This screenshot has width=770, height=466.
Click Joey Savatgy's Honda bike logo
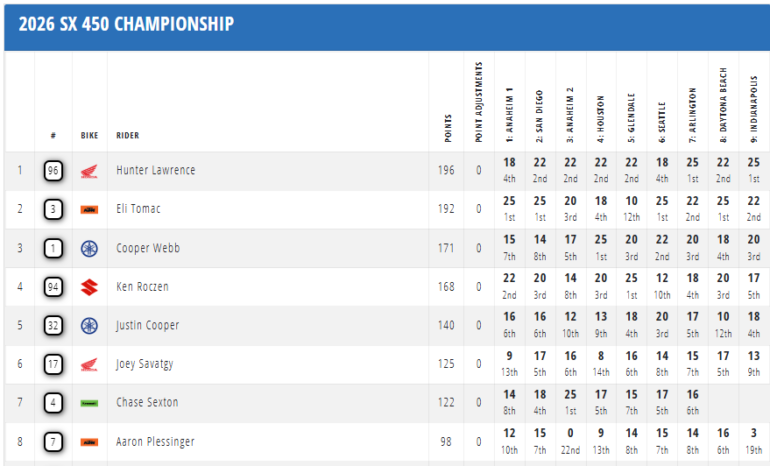coord(89,365)
